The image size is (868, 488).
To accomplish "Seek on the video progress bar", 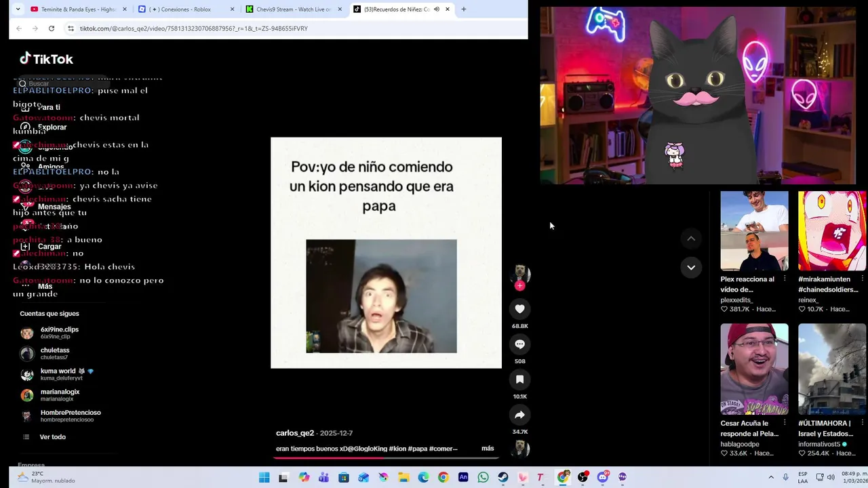I will click(387, 457).
